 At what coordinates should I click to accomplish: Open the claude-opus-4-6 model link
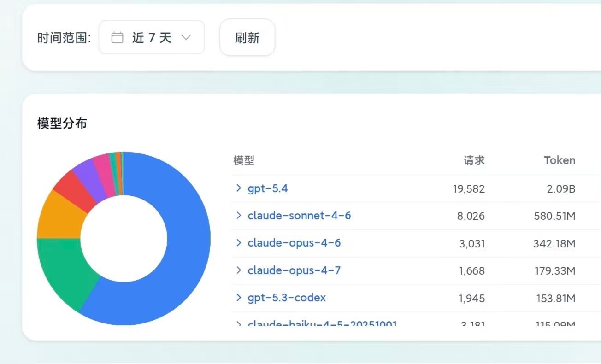(295, 243)
